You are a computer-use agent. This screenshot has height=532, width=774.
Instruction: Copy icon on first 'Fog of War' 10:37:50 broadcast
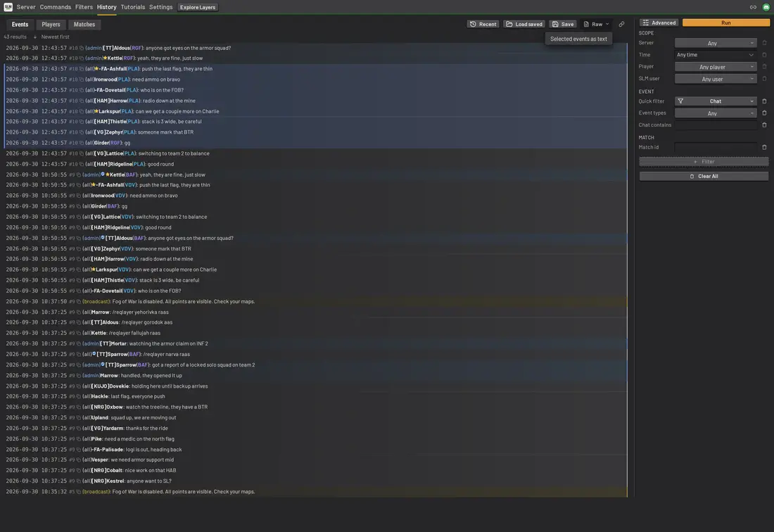point(79,301)
